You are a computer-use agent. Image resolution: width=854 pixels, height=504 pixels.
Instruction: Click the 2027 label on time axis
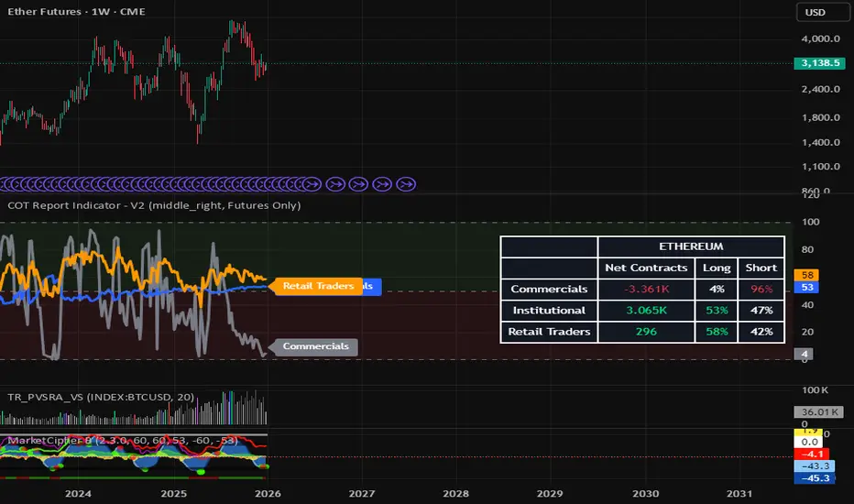pyautogui.click(x=362, y=494)
